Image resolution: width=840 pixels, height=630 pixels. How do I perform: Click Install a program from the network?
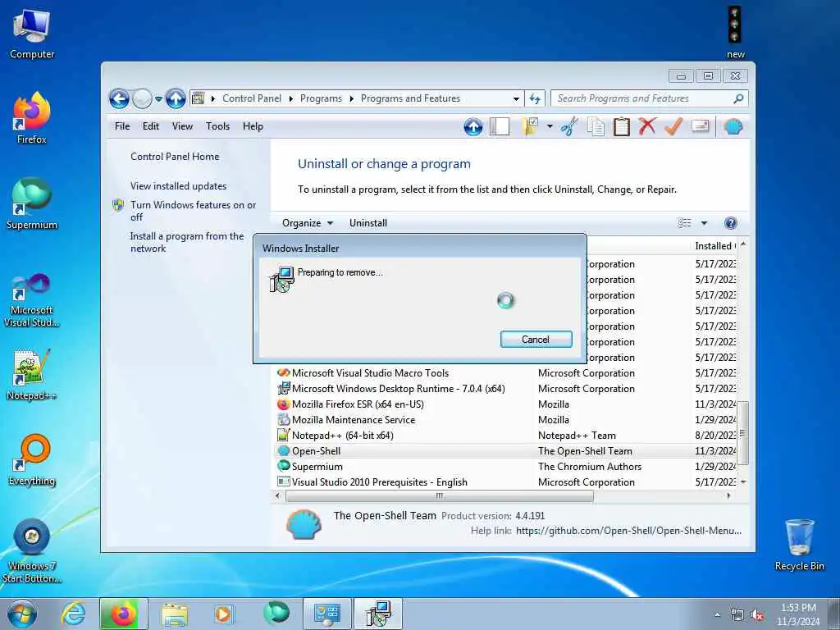(x=186, y=242)
